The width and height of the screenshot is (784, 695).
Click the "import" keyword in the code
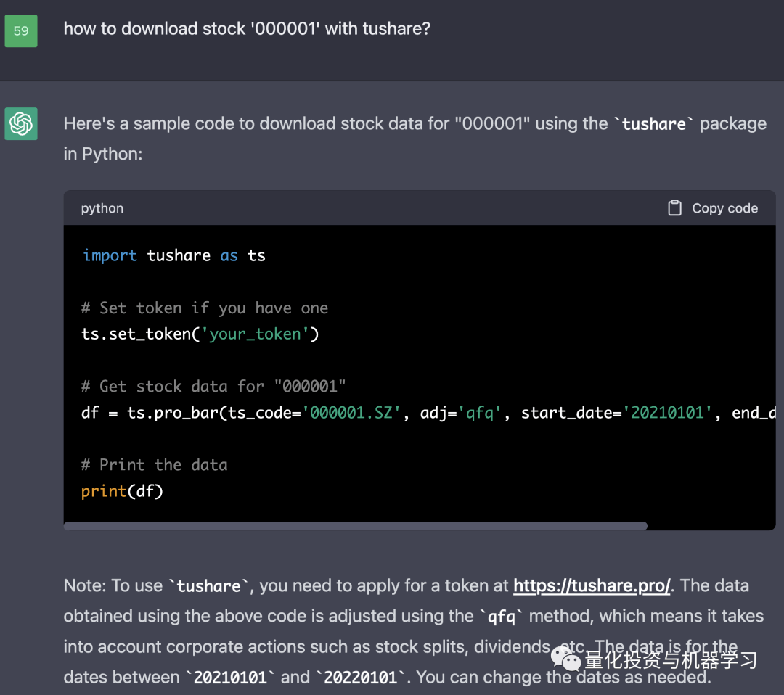click(x=110, y=255)
